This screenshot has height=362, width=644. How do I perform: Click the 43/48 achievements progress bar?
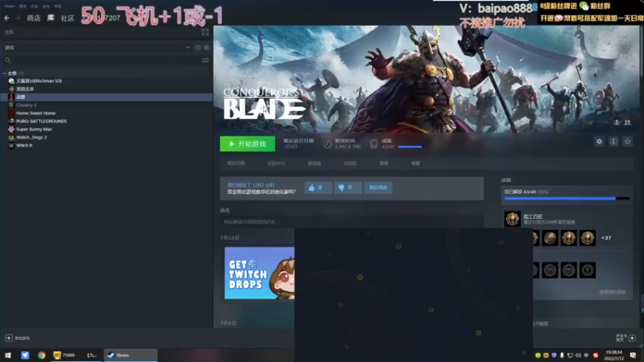click(567, 199)
